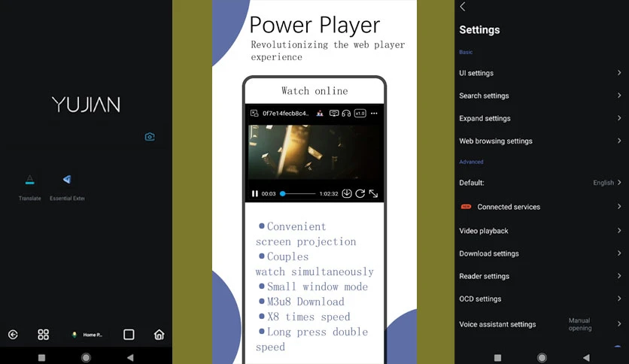Viewport: 629px width, 364px height.
Task: Open the four-squares menu grid icon
Action: point(44,335)
